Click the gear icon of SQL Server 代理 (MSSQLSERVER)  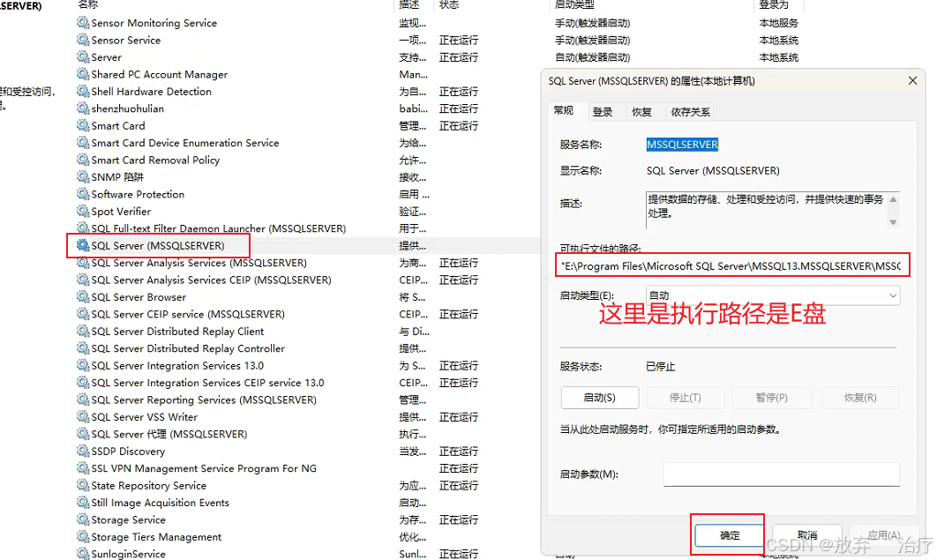82,434
